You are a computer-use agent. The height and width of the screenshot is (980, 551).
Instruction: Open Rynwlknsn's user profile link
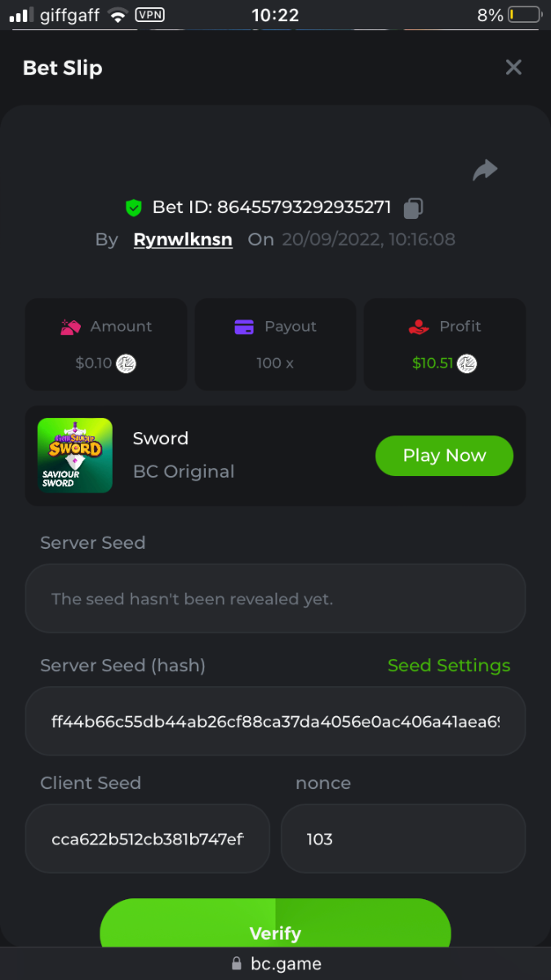183,240
